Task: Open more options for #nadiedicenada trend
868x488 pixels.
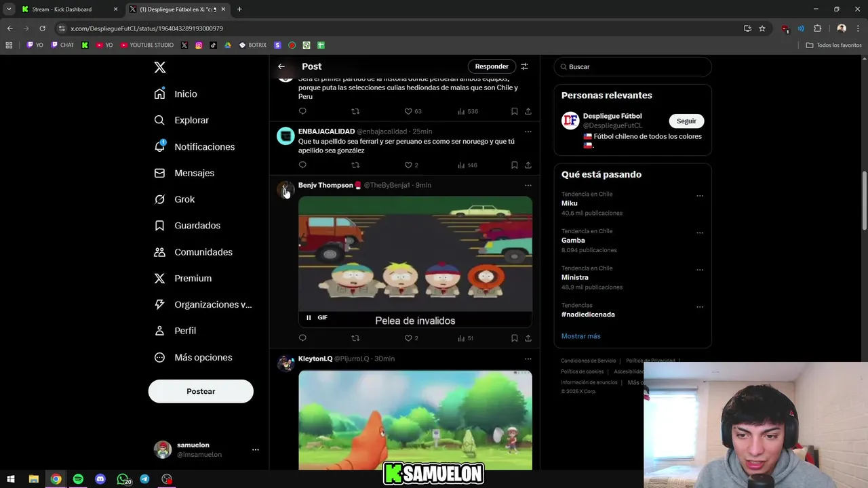Action: point(700,307)
